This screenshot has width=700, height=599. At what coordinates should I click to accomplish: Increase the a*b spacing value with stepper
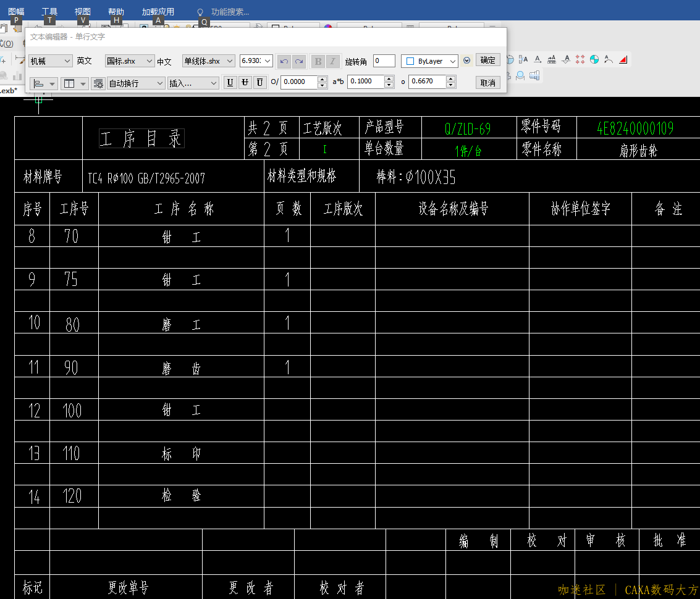click(x=389, y=79)
